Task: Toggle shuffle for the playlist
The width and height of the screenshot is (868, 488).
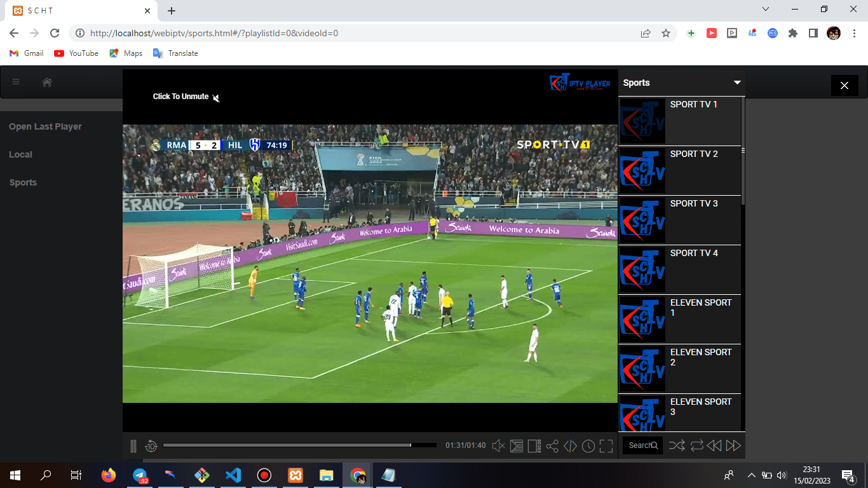Action: click(x=677, y=445)
